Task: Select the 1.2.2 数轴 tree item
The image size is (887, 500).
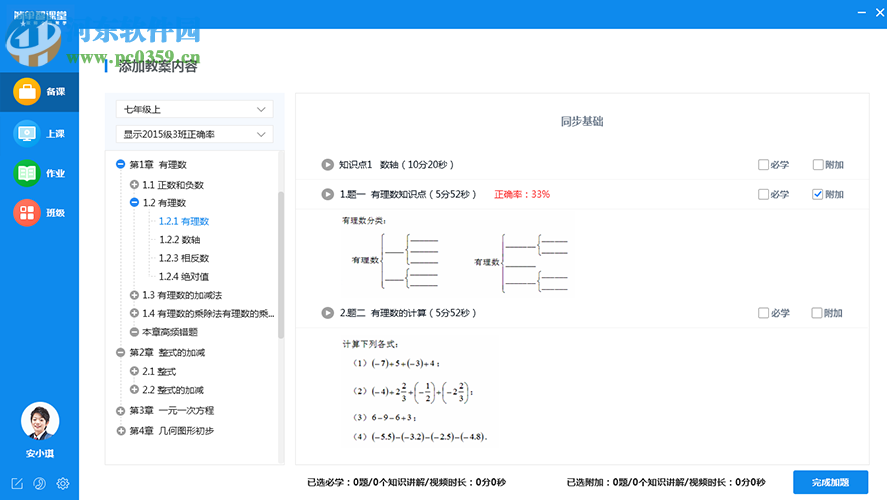Action: pyautogui.click(x=179, y=240)
